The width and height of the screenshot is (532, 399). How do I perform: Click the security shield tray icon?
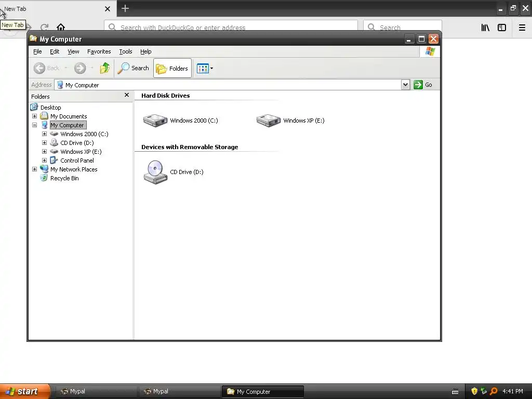pos(474,391)
